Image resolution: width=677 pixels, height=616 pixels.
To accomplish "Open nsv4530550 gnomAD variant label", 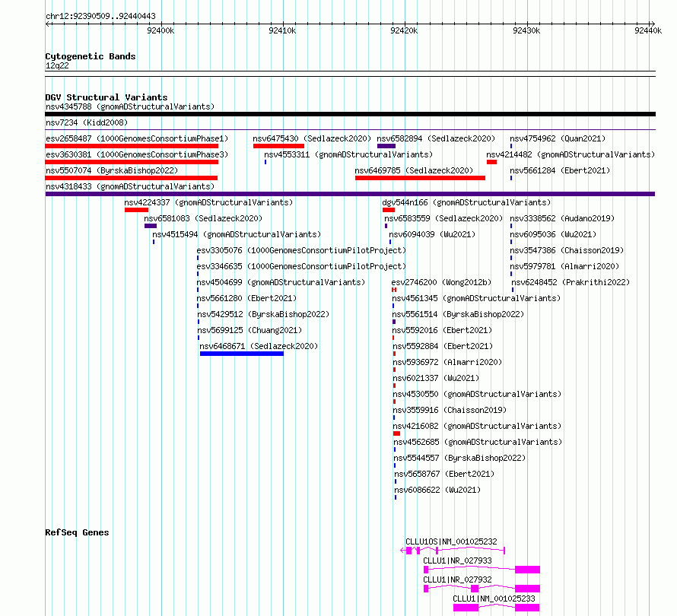I will pyautogui.click(x=477, y=394).
